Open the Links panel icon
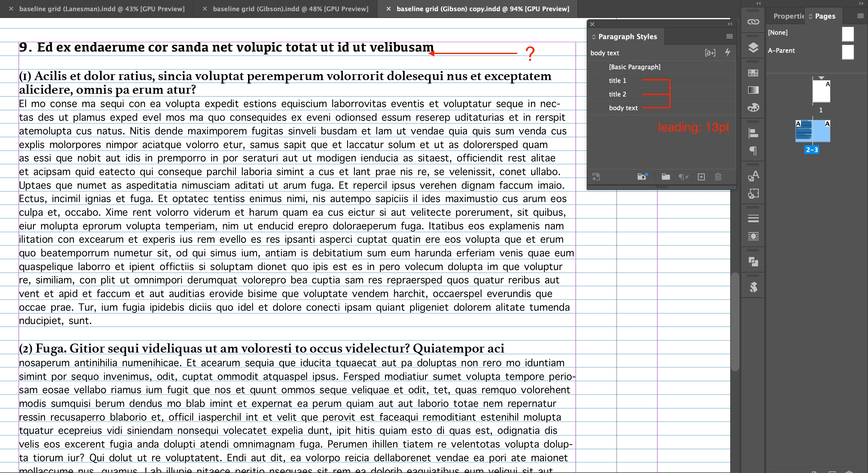This screenshot has height=473, width=868. coord(753,22)
